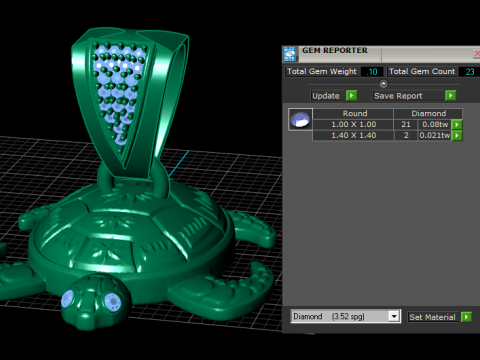
Task: Select the 1.00 X 1.00 size cell
Action: [x=353, y=124]
